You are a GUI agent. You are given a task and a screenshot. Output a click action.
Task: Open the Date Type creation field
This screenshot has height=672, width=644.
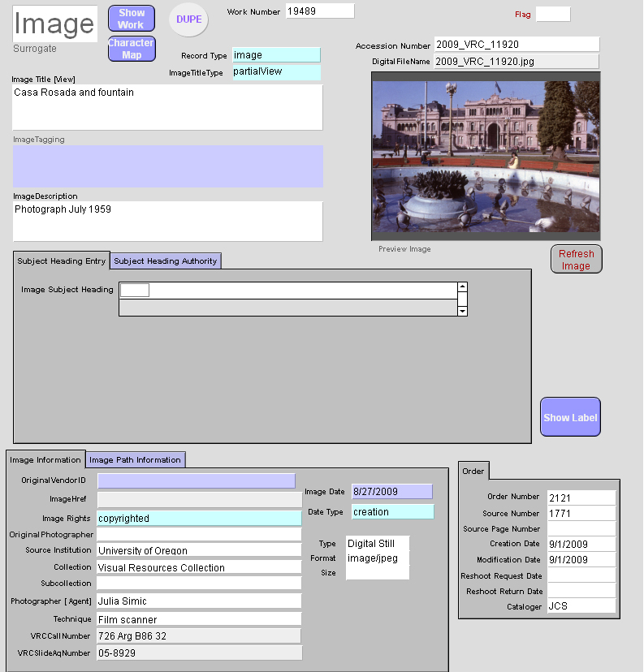tap(392, 512)
